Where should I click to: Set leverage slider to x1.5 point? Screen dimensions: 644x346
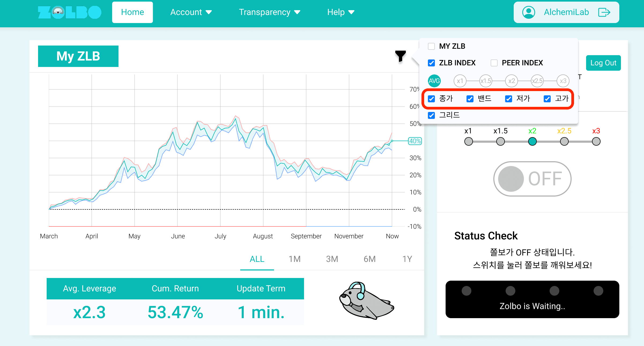(500, 141)
